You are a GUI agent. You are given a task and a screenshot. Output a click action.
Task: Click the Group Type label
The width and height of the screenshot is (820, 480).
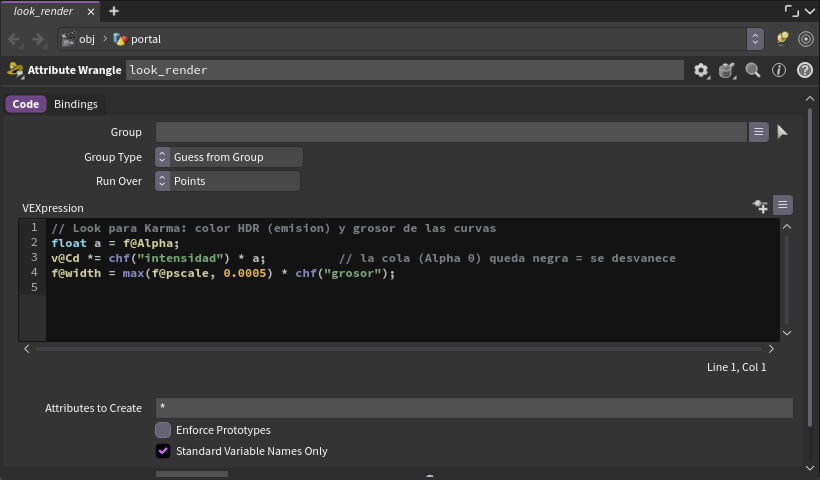113,157
